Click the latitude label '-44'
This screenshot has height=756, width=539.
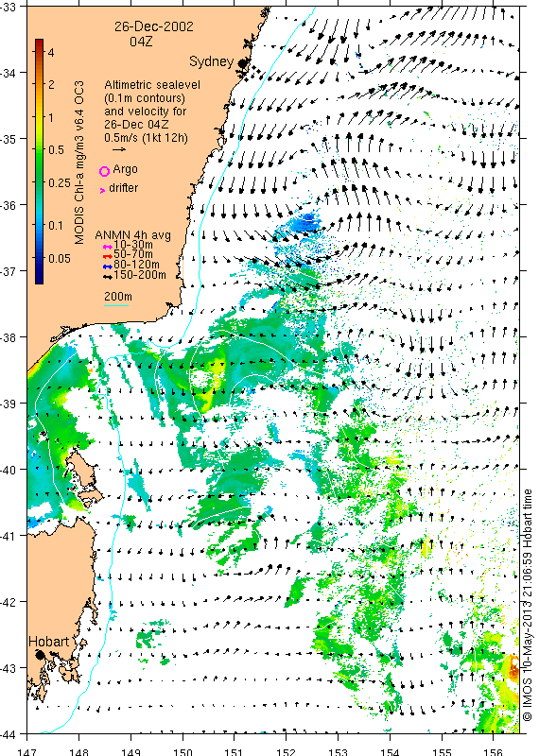8,734
